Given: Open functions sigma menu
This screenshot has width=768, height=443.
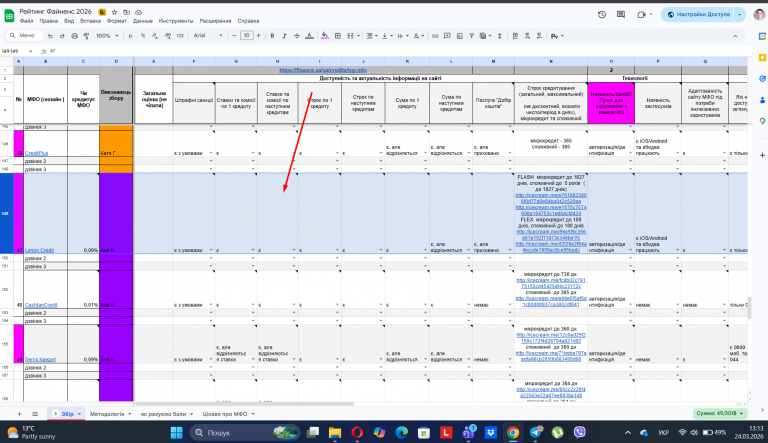Looking at the screenshot, I should [500, 36].
